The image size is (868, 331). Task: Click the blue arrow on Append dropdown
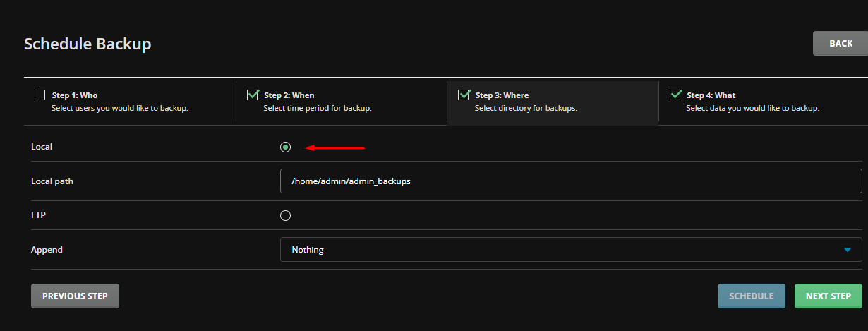click(x=847, y=250)
